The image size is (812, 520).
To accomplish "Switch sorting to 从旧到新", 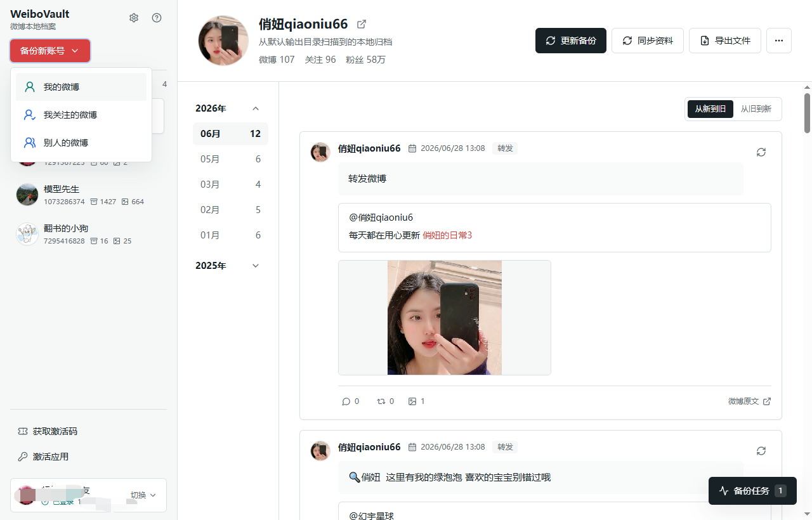I will 756,109.
